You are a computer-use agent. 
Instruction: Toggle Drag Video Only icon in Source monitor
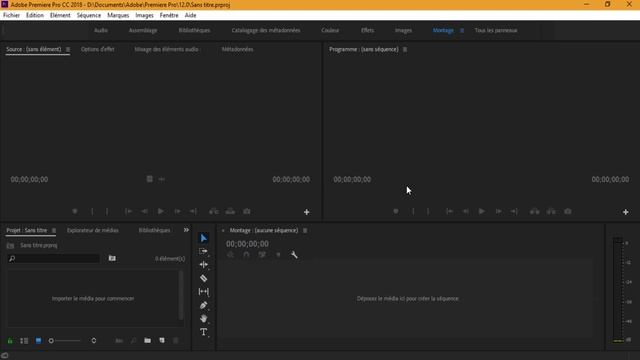pyautogui.click(x=150, y=179)
